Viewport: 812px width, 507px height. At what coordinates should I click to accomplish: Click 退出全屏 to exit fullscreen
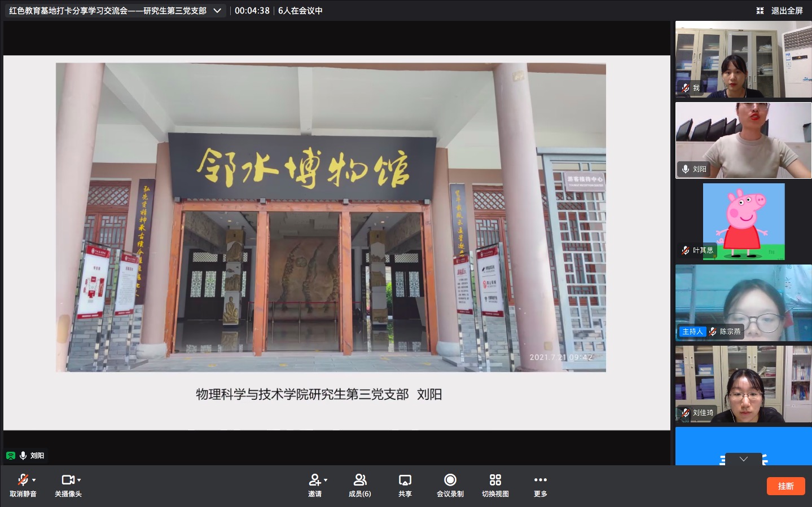click(x=780, y=11)
